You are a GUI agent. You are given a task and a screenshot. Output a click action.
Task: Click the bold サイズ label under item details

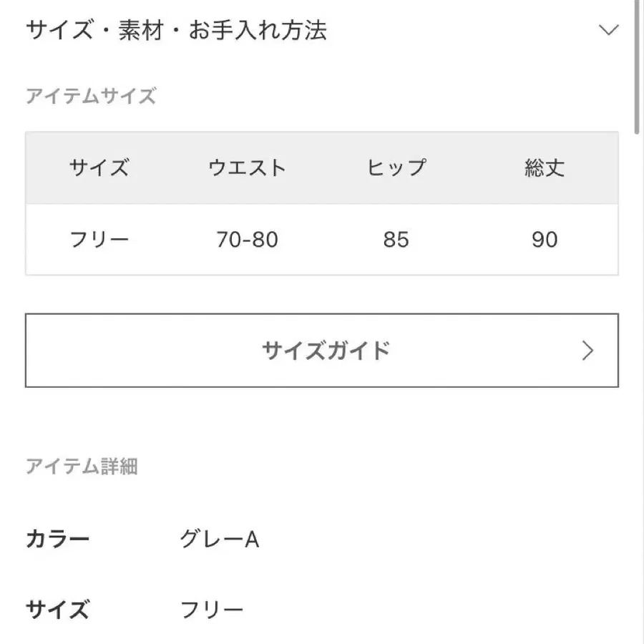pyautogui.click(x=57, y=610)
